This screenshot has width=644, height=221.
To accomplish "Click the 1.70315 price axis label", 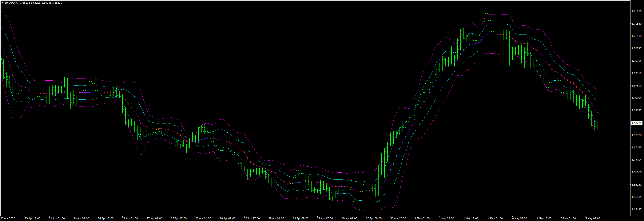I will [x=637, y=61].
